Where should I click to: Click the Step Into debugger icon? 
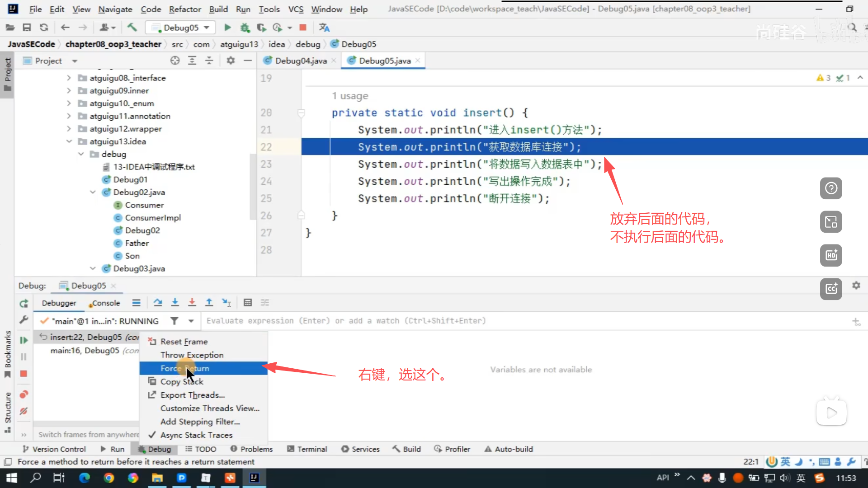(x=175, y=302)
